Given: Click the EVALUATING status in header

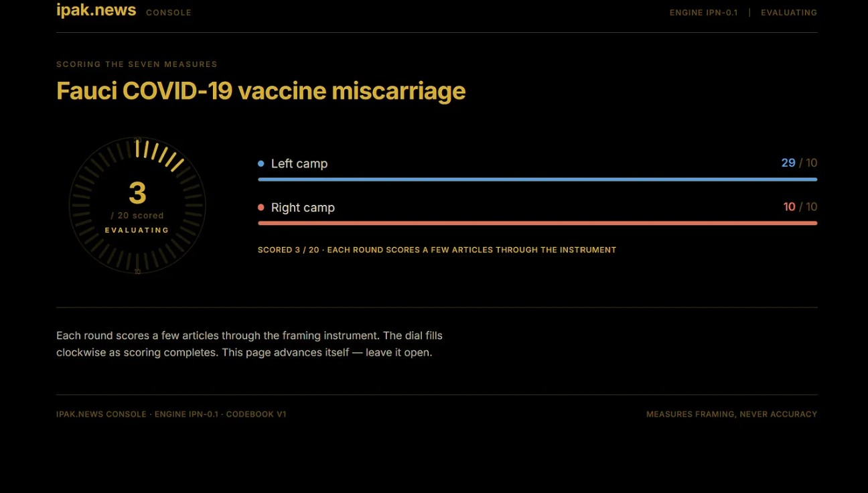Looking at the screenshot, I should tap(789, 13).
